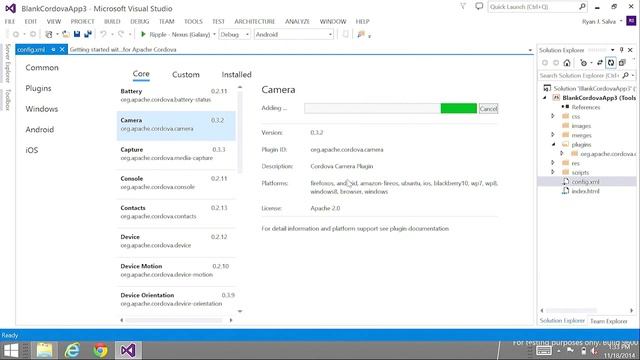Click the Windows Start button
The height and width of the screenshot is (360, 640).
[11, 350]
